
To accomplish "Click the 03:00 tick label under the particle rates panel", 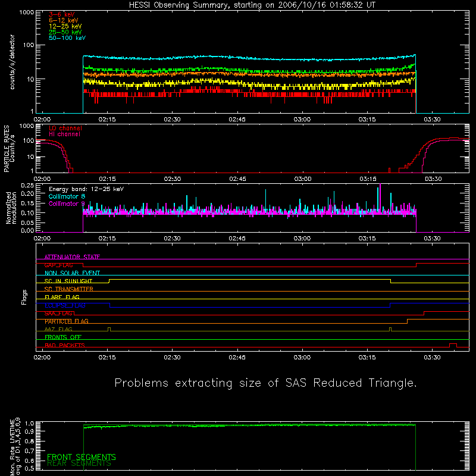I will (x=302, y=179).
